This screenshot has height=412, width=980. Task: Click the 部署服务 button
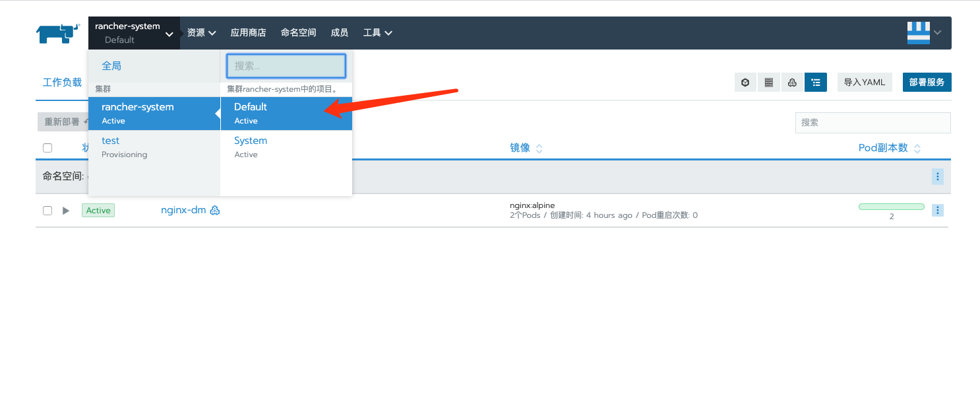(x=927, y=82)
